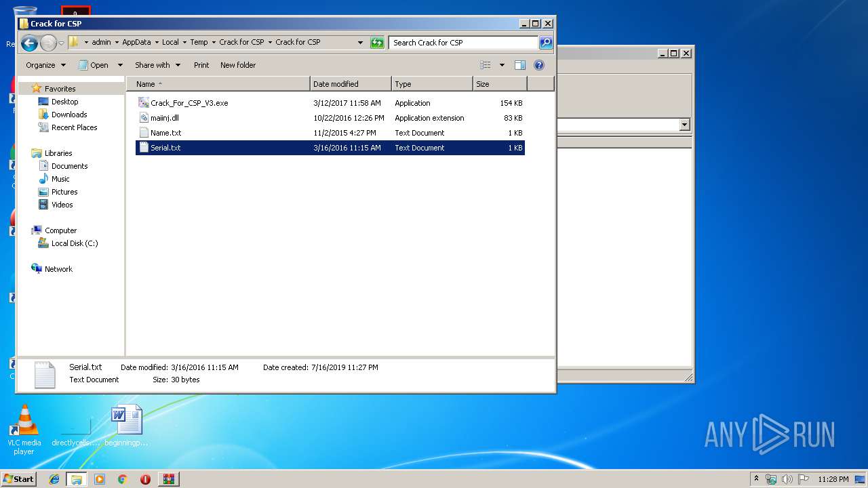This screenshot has height=488, width=868.
Task: Click the volume speaker tray icon
Action: [787, 479]
